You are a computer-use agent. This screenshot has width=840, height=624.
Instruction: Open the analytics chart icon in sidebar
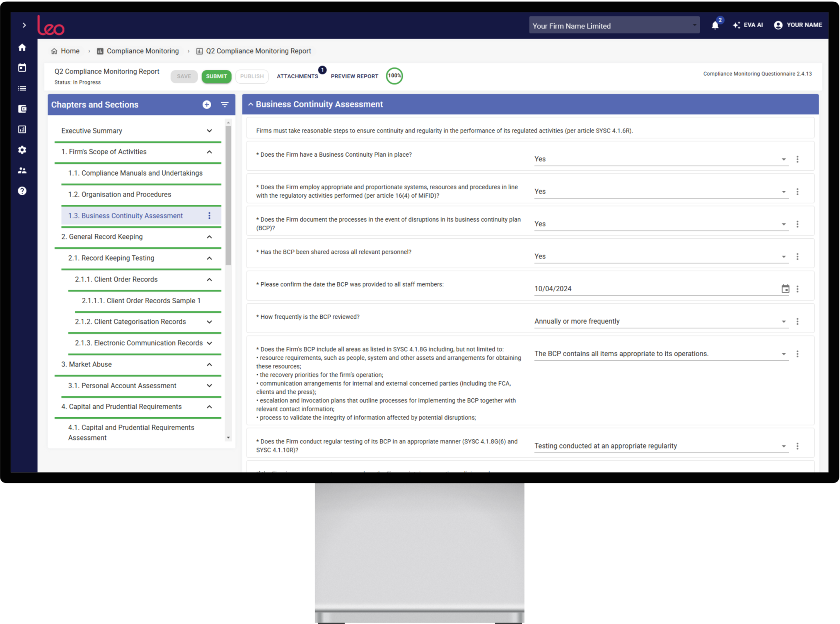(22, 129)
